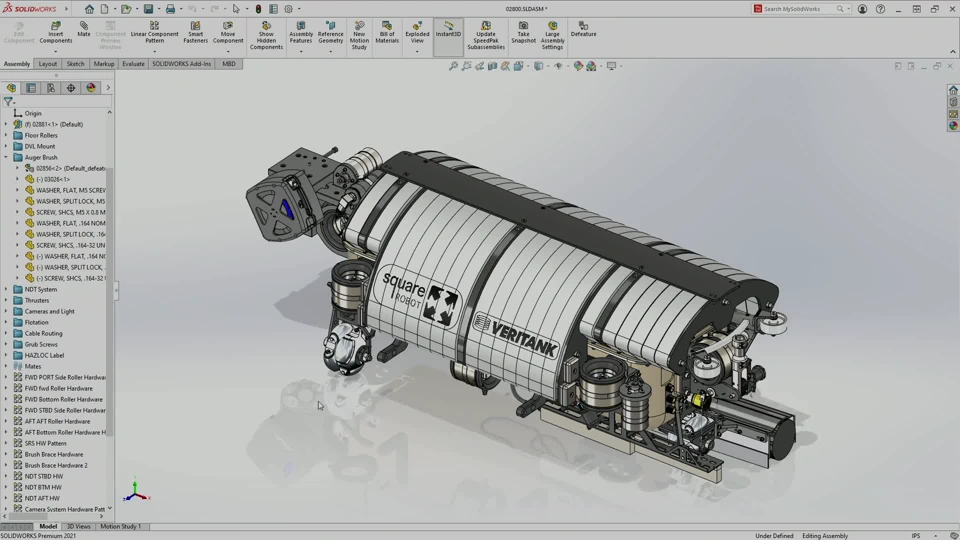Image resolution: width=960 pixels, height=540 pixels.
Task: Open DisplayManager color ball tab
Action: pos(91,88)
